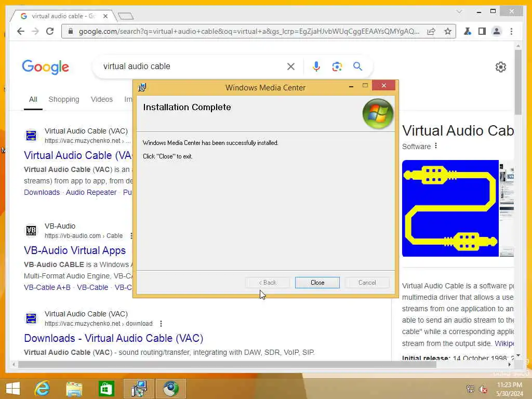Open Virtual Audio Cable (VAC) result title
This screenshot has width=532, height=399.
point(78,155)
